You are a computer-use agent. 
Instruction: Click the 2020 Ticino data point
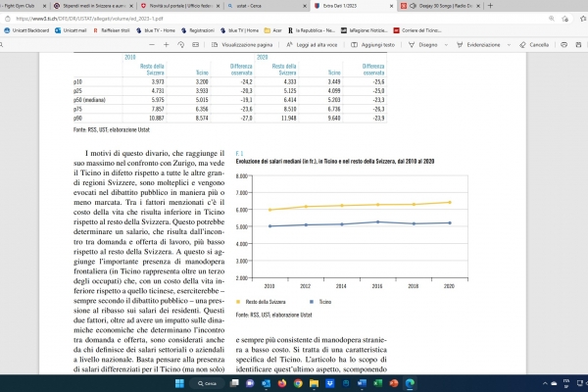[x=450, y=222]
